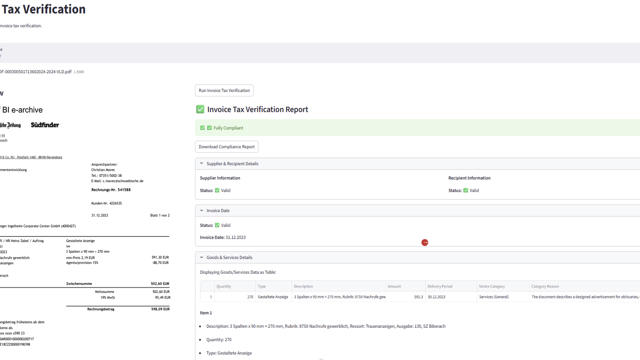Select the Gestaltete Anzeige table cell
Image resolution: width=640 pixels, height=360 pixels.
click(273, 297)
